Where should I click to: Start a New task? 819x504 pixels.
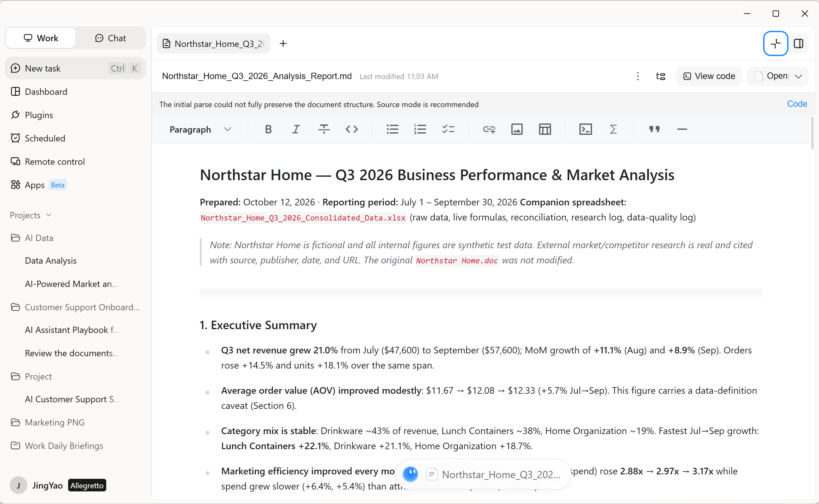[x=75, y=68]
